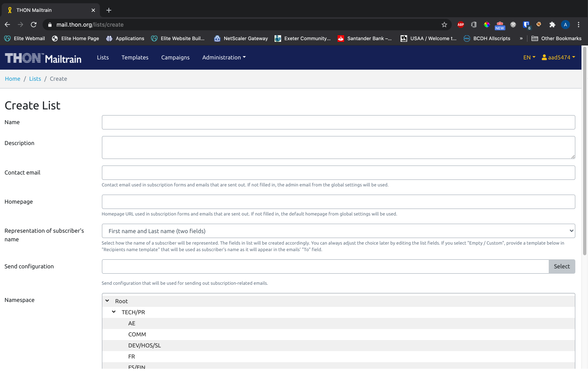Screen dimensions: 588x372
Task: Open the EN language dropdown
Action: 529,57
